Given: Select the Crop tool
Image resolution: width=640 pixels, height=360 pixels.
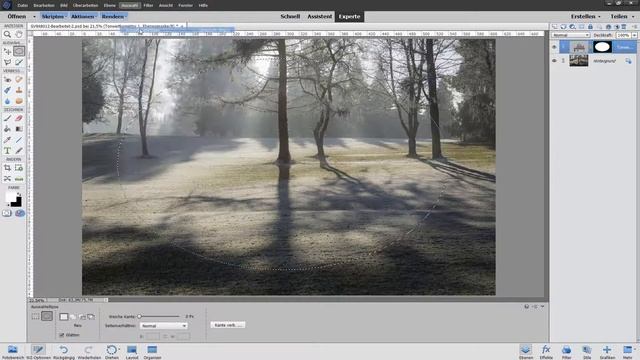Looking at the screenshot, I should tap(7, 168).
